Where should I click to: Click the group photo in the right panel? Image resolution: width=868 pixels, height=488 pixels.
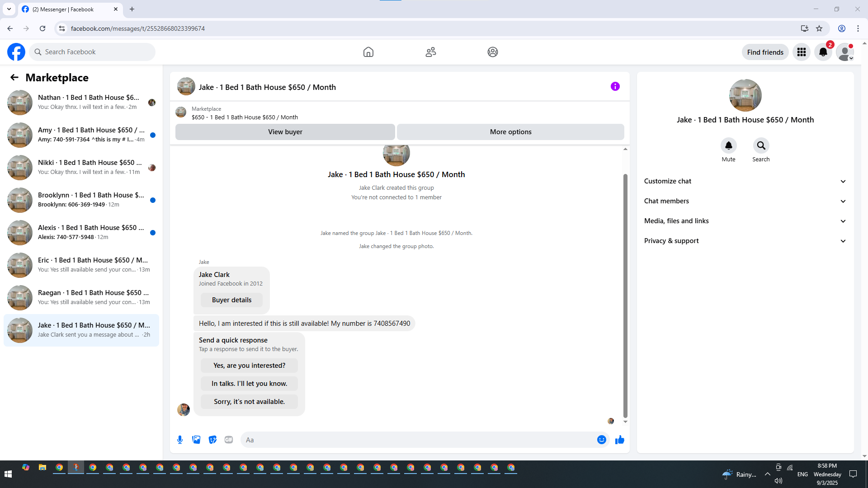pyautogui.click(x=745, y=95)
